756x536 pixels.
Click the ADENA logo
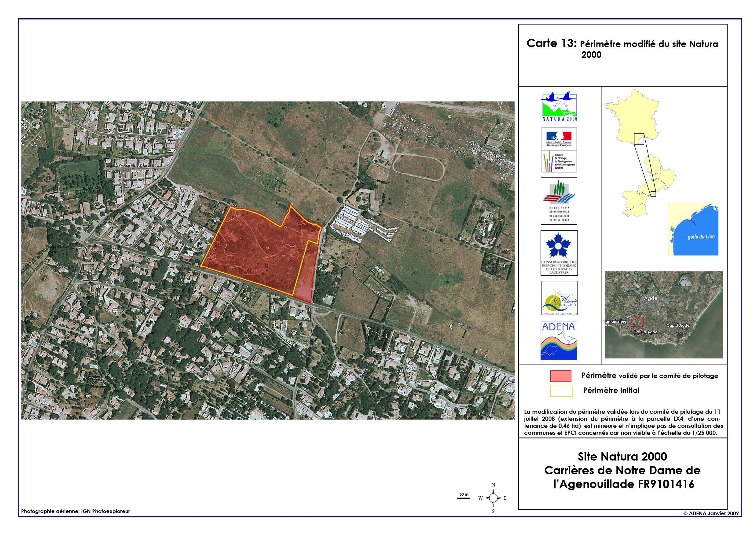click(x=559, y=341)
